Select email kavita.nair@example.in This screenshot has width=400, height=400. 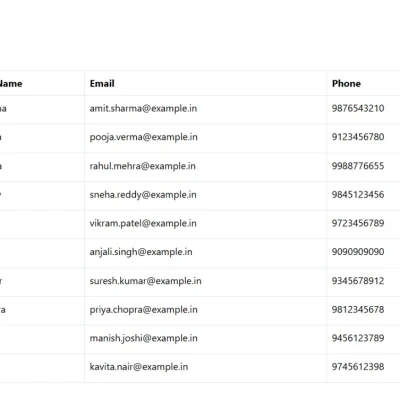(139, 367)
